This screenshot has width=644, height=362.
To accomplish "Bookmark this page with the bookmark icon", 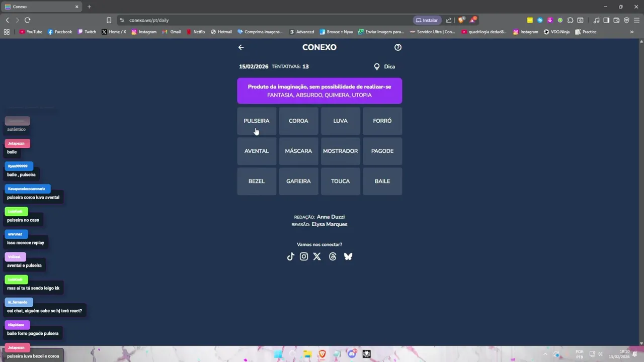I will point(109,20).
